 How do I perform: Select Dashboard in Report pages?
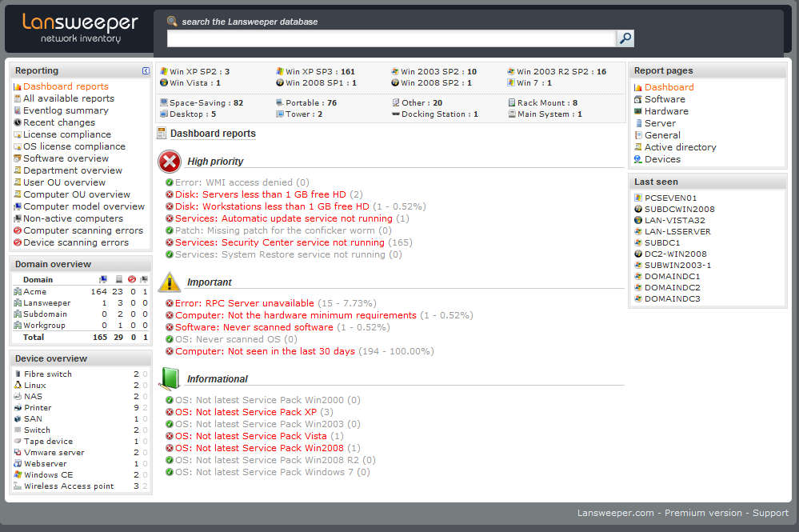669,87
